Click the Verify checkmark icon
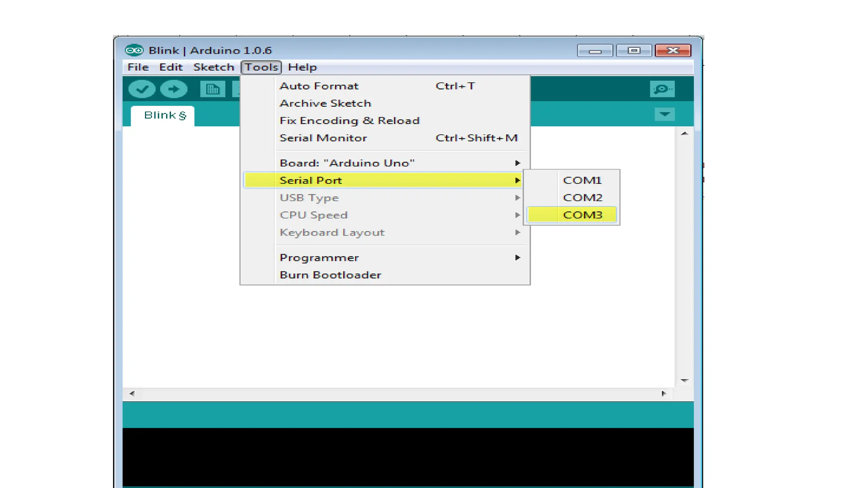 pos(142,89)
